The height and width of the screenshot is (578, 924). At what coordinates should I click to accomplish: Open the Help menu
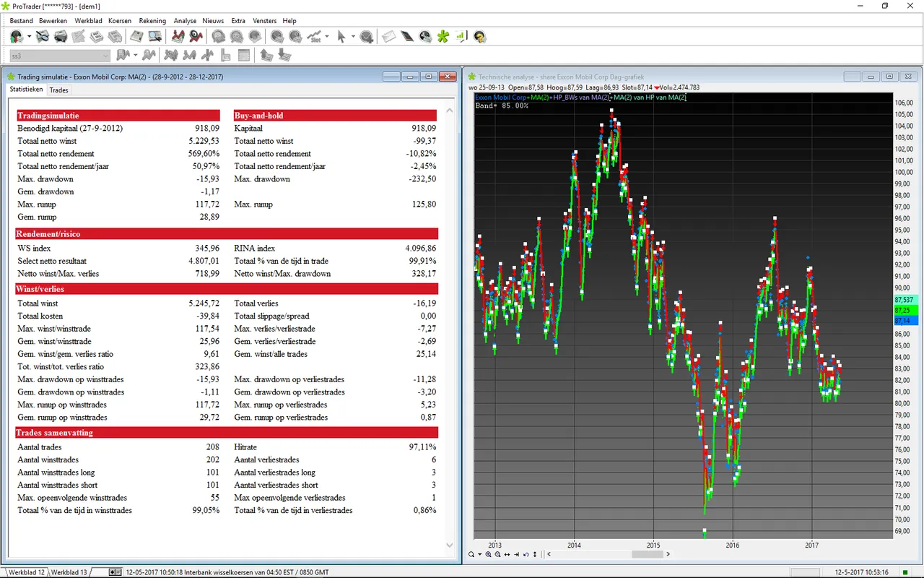click(289, 21)
